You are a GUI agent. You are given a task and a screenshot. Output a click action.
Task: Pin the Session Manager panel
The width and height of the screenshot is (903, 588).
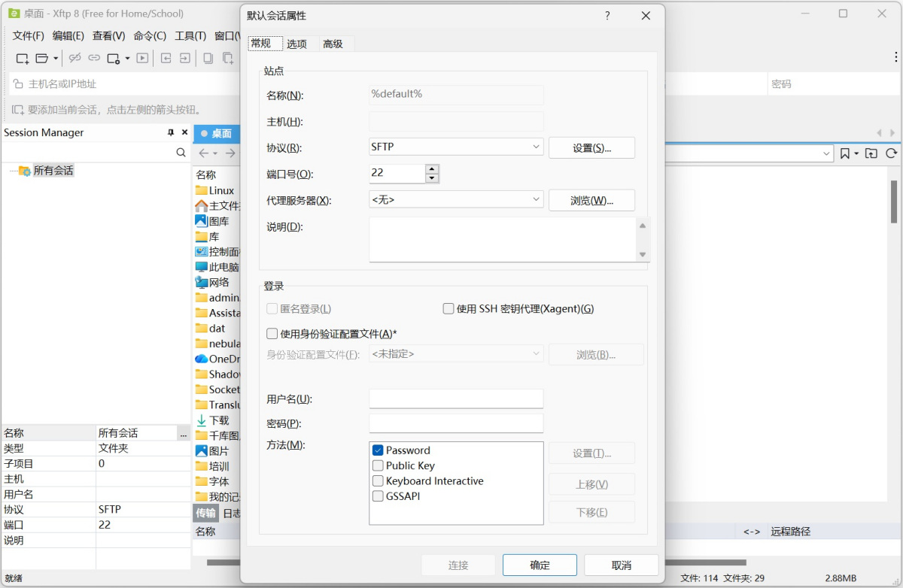click(171, 132)
